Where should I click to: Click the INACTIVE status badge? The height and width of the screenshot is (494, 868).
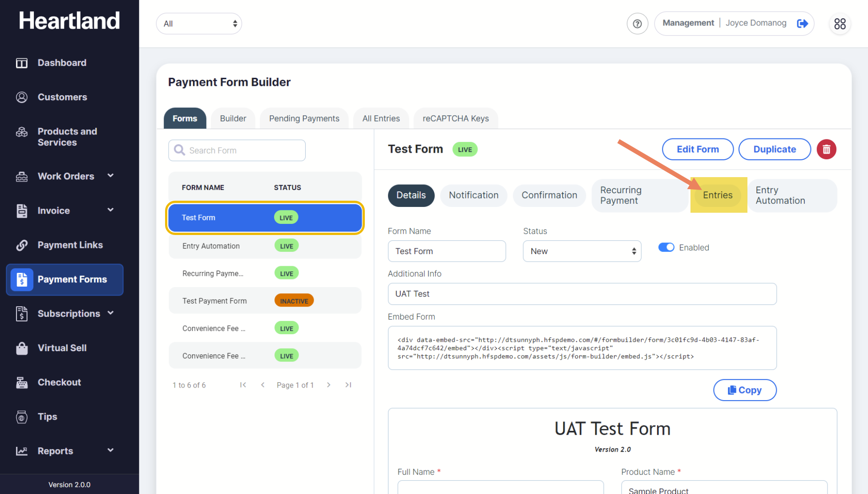pos(294,301)
